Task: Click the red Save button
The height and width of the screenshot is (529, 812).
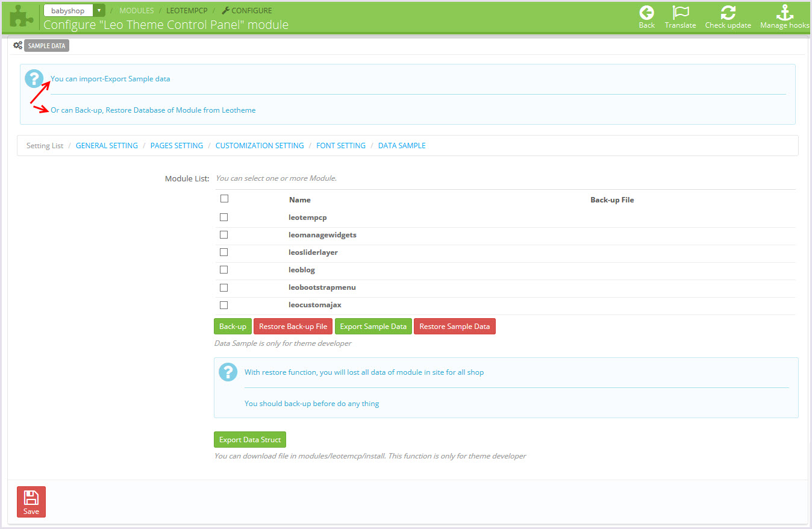Action: [x=31, y=502]
